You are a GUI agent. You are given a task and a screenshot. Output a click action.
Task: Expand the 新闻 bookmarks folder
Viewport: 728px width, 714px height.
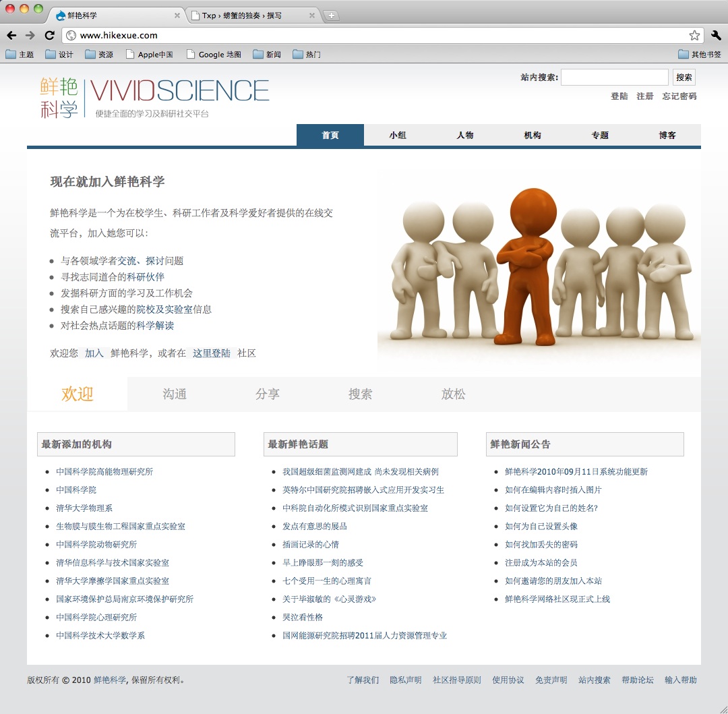click(267, 55)
